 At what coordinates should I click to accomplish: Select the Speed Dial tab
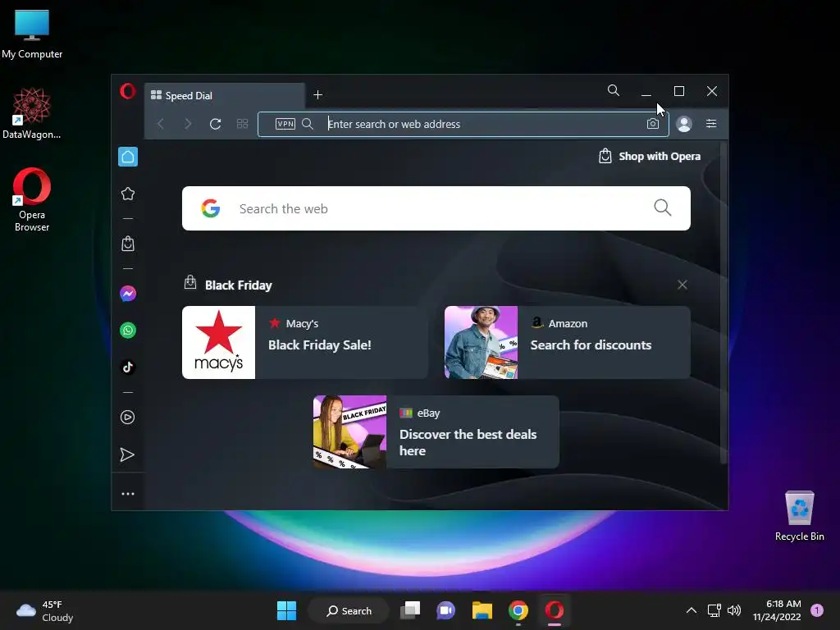point(225,95)
